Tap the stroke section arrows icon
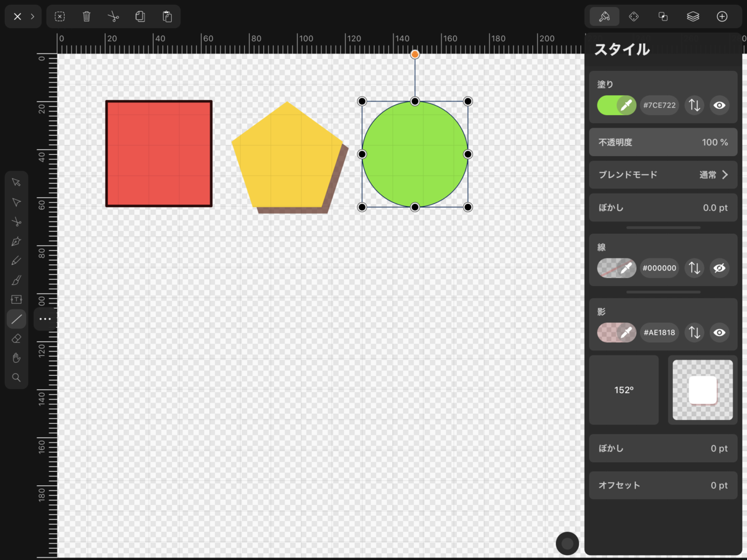The image size is (747, 560). (694, 268)
